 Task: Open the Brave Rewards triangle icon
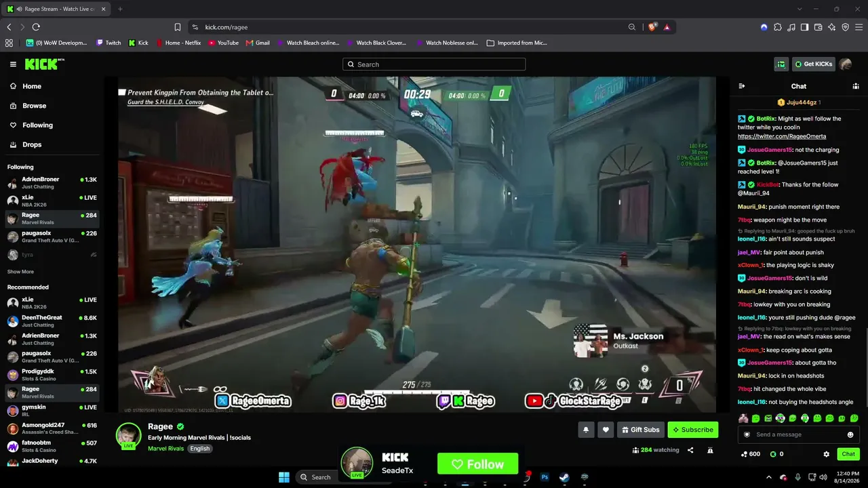[667, 27]
